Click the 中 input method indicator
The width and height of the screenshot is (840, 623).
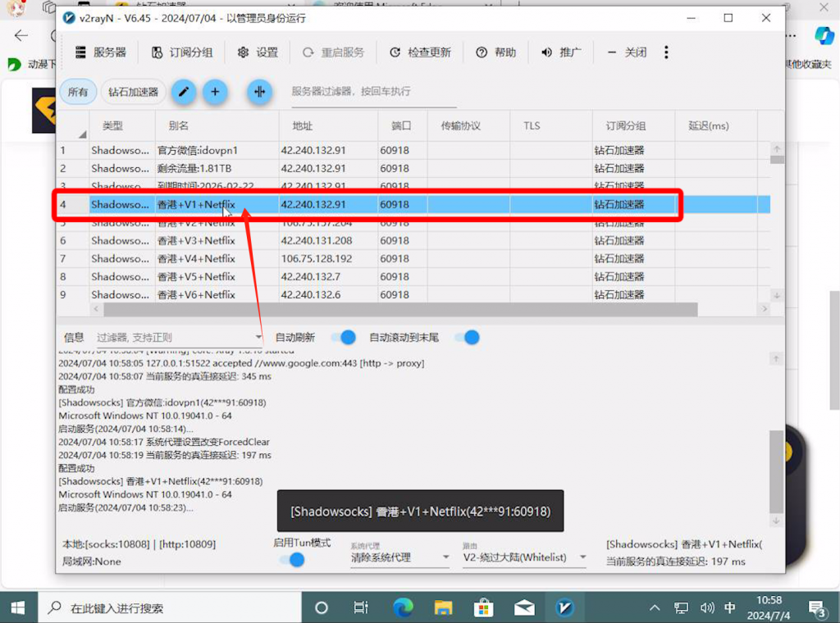tap(729, 607)
